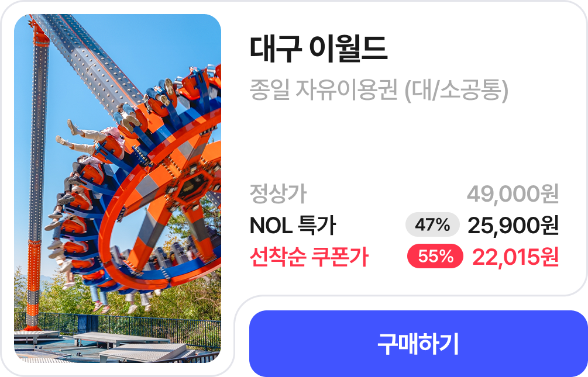Open the amusement ride photo thumbnail
The image size is (588, 377).
[118, 188]
